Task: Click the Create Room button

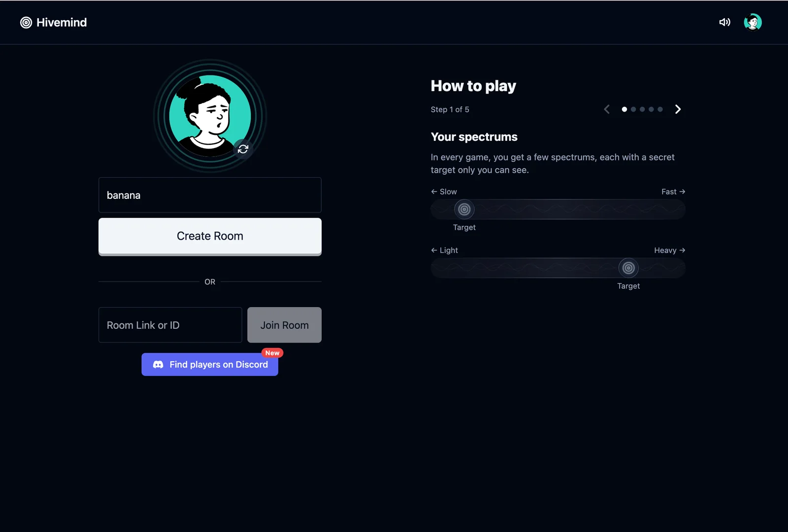Action: pos(210,236)
